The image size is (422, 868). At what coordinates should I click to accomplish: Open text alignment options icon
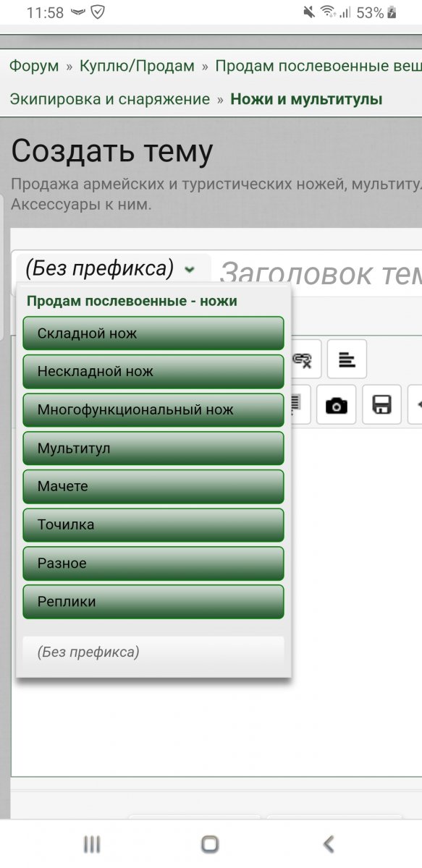tap(347, 359)
